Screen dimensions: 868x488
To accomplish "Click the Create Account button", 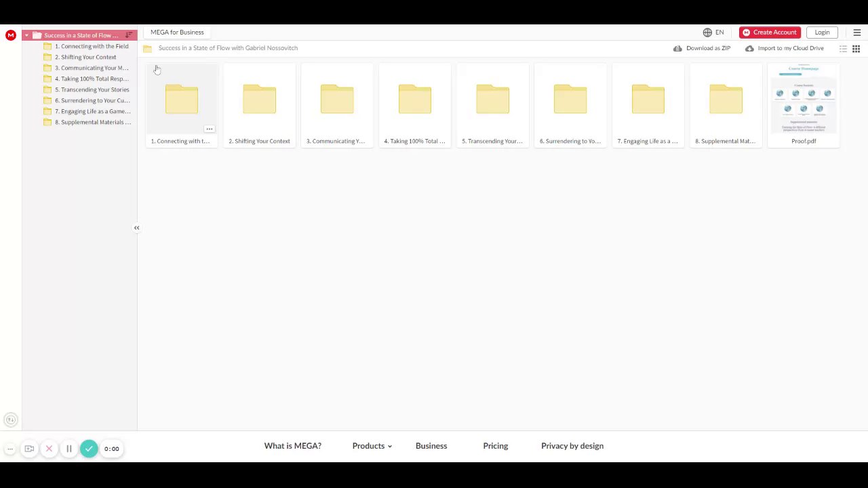I will pos(770,33).
